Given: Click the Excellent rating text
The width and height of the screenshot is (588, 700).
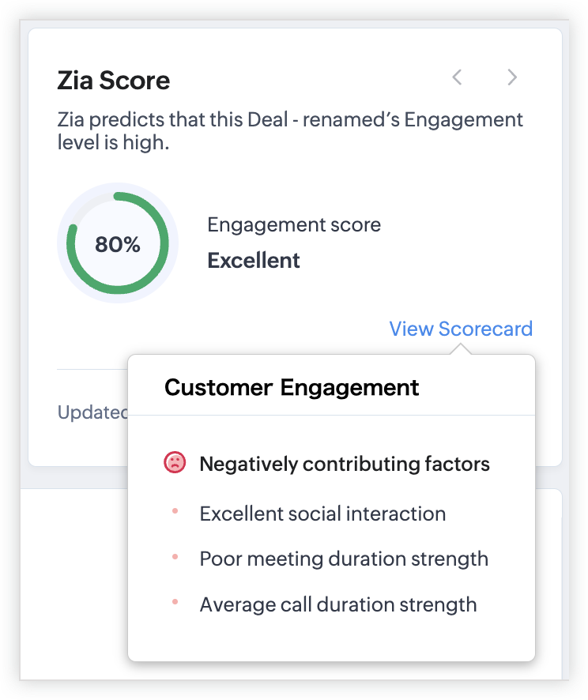Looking at the screenshot, I should 254,261.
